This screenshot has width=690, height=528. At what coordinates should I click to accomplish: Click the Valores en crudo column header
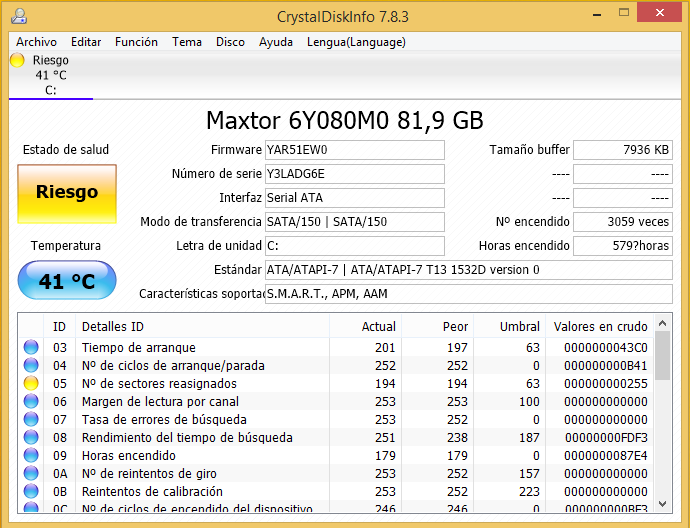click(599, 326)
